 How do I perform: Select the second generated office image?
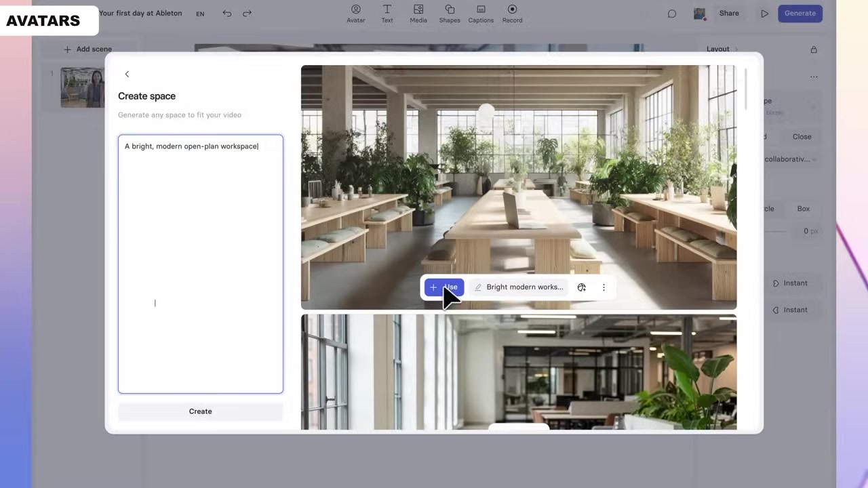pos(519,371)
